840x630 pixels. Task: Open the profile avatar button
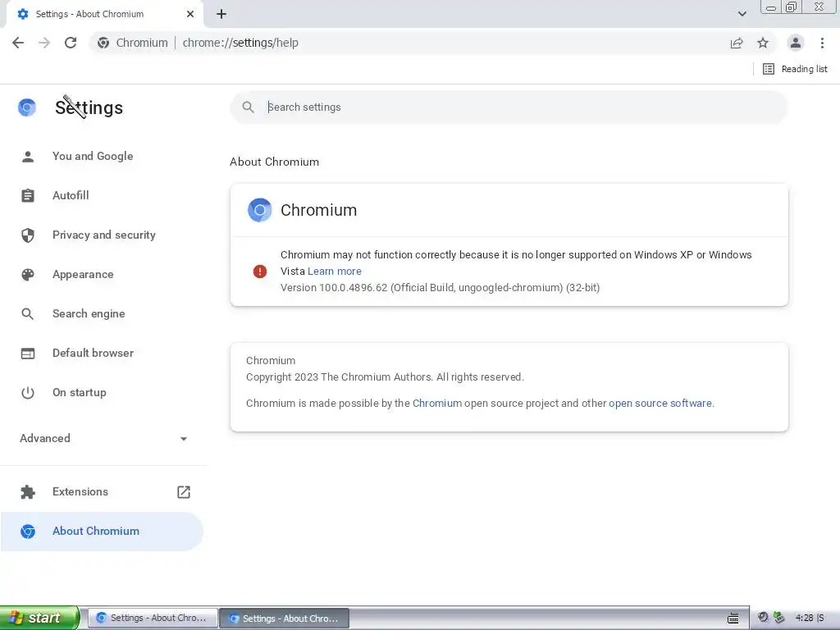point(796,43)
